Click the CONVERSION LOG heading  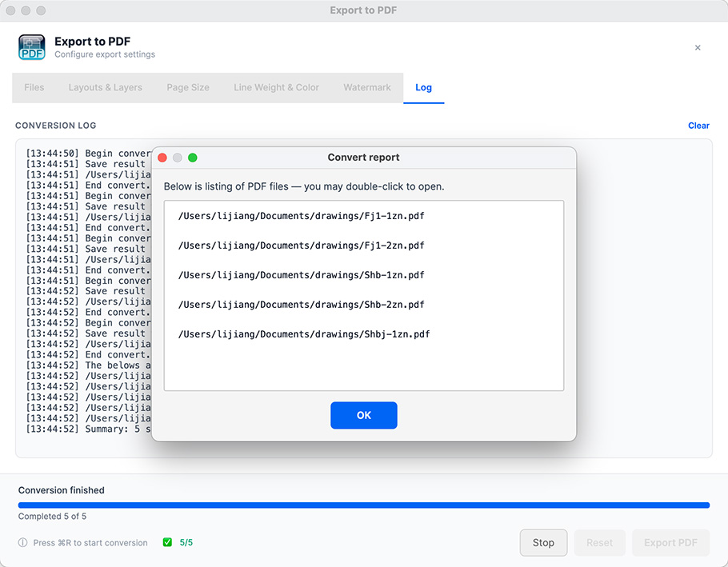56,126
